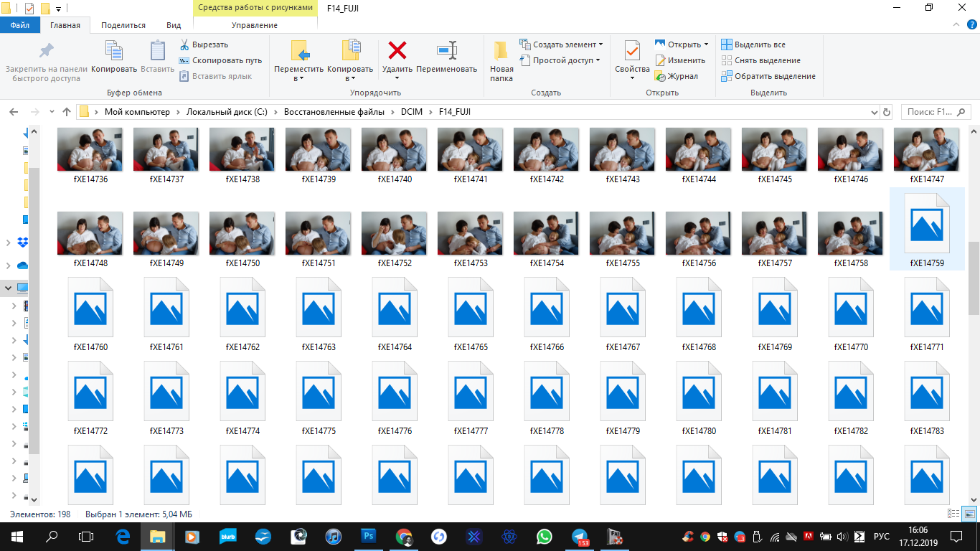Open the address bar history dropdown

click(x=874, y=112)
